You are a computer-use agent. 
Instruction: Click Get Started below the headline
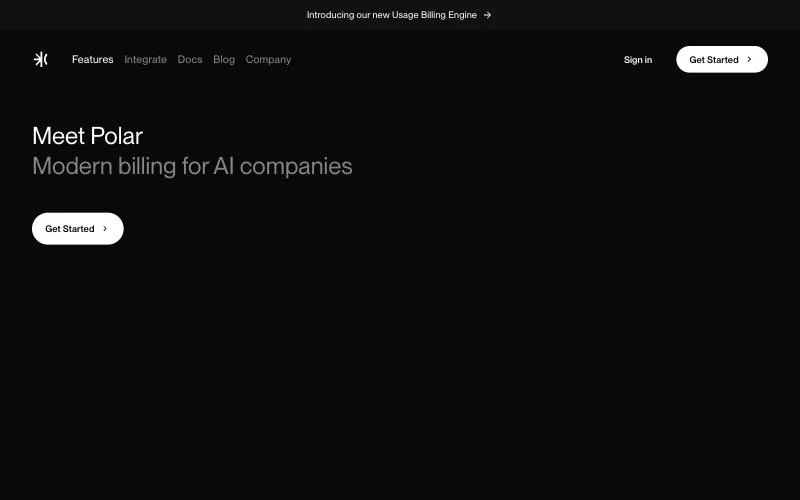[x=78, y=229]
